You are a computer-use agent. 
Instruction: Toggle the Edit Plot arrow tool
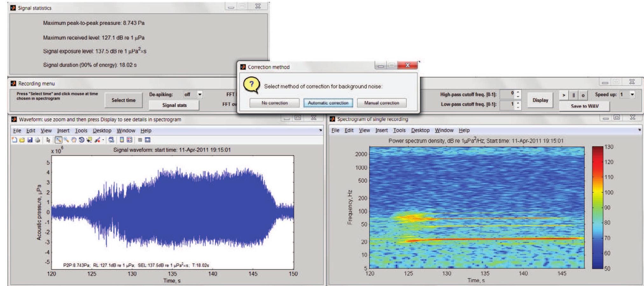click(48, 140)
